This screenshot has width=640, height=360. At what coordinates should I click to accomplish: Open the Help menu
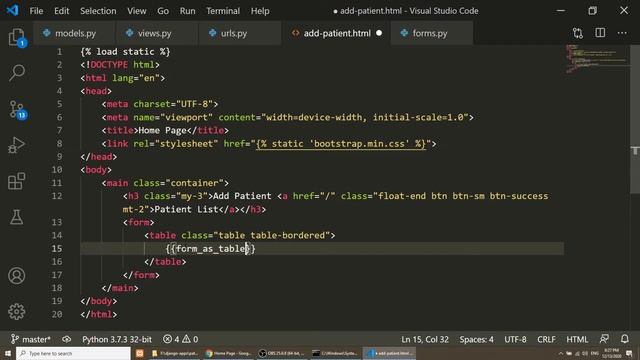[260, 11]
